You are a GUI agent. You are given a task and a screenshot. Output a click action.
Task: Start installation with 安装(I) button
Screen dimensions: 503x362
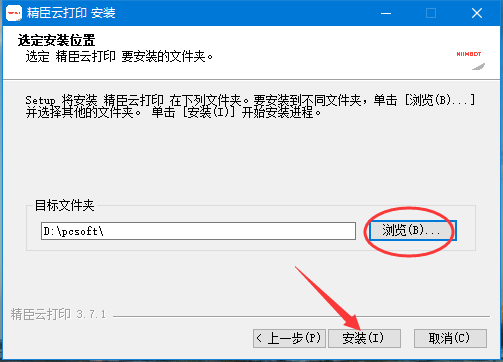pos(364,338)
